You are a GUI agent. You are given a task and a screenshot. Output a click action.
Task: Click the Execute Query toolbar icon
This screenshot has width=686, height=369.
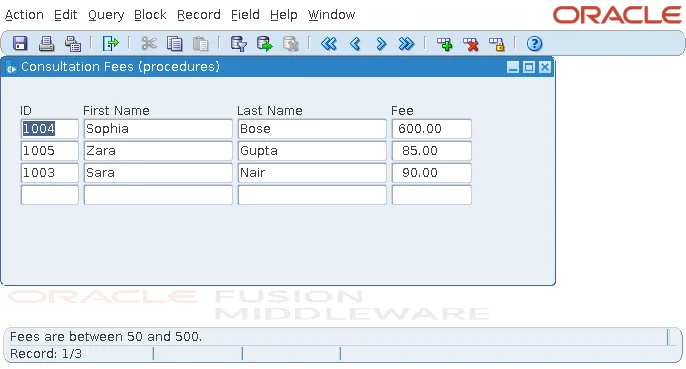point(264,44)
